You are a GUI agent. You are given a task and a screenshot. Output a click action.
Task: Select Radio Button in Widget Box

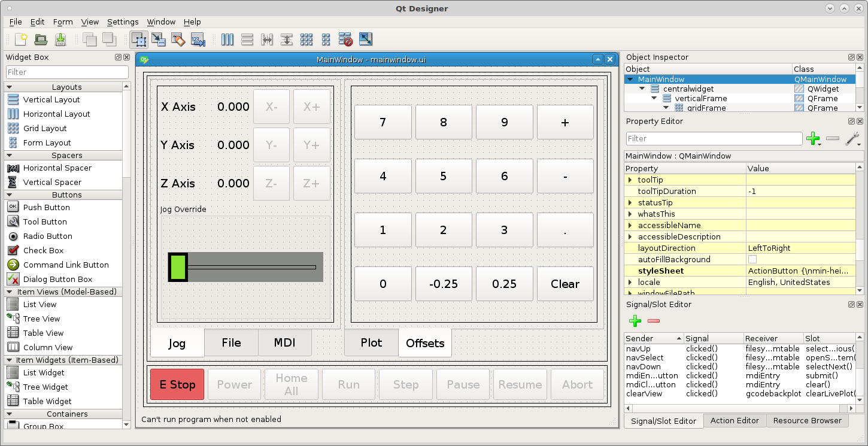tap(47, 236)
